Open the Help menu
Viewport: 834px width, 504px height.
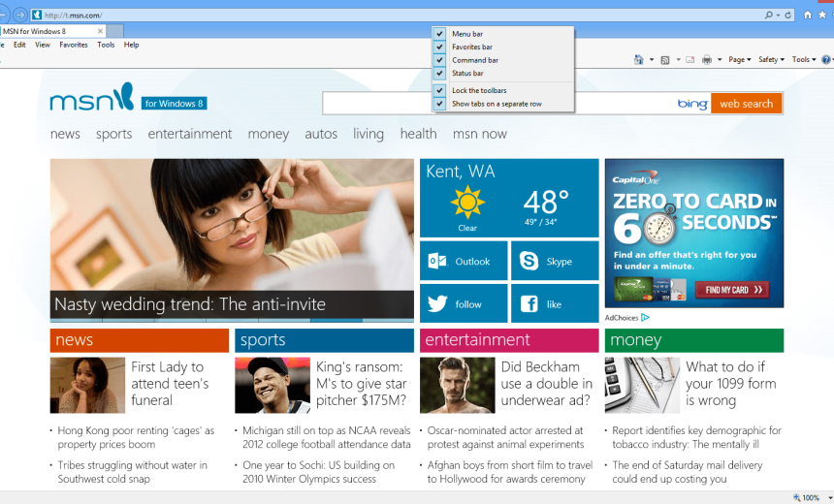(x=131, y=45)
